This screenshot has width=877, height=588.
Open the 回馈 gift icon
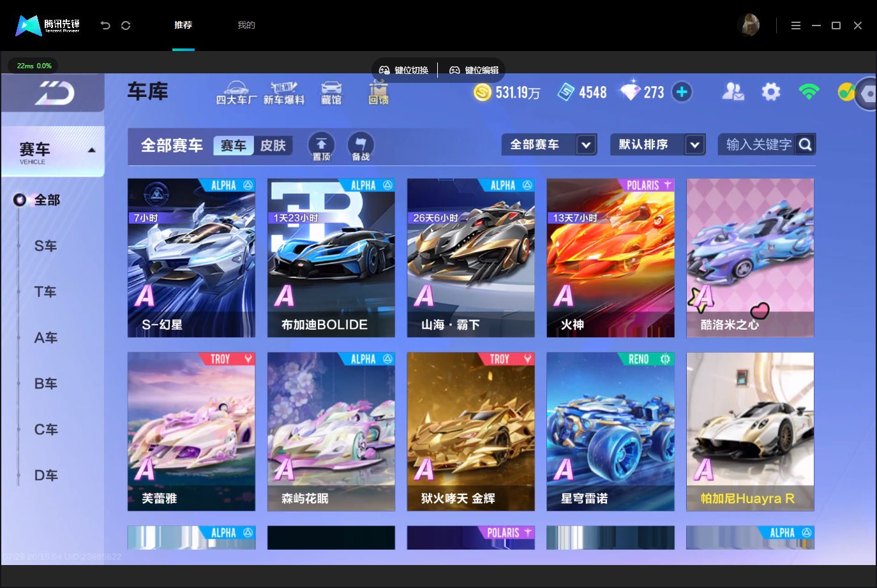[x=379, y=93]
